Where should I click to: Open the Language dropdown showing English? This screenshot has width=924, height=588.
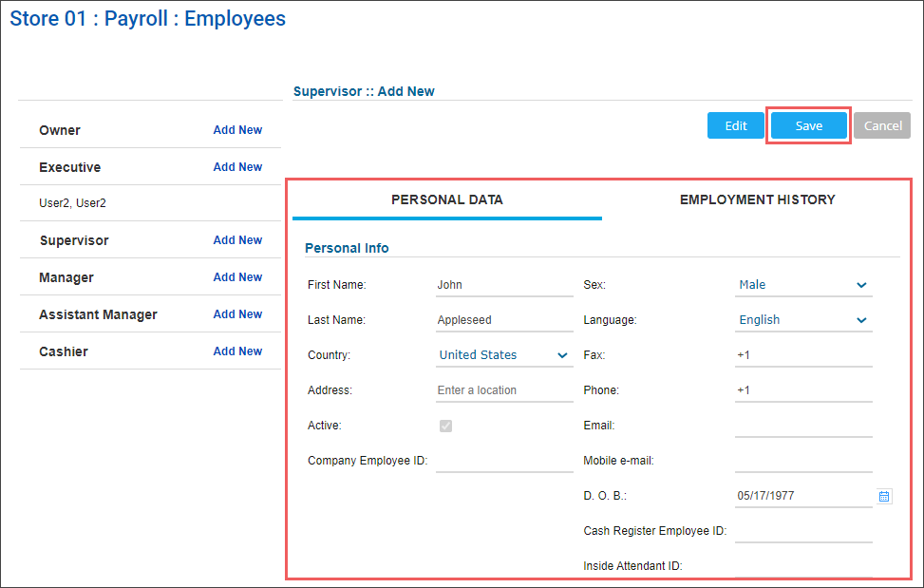coord(803,320)
